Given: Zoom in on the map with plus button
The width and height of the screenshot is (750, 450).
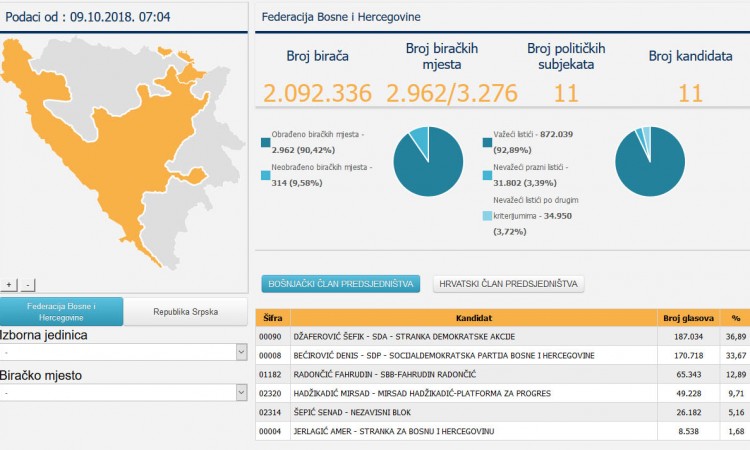Looking at the screenshot, I should tap(10, 285).
